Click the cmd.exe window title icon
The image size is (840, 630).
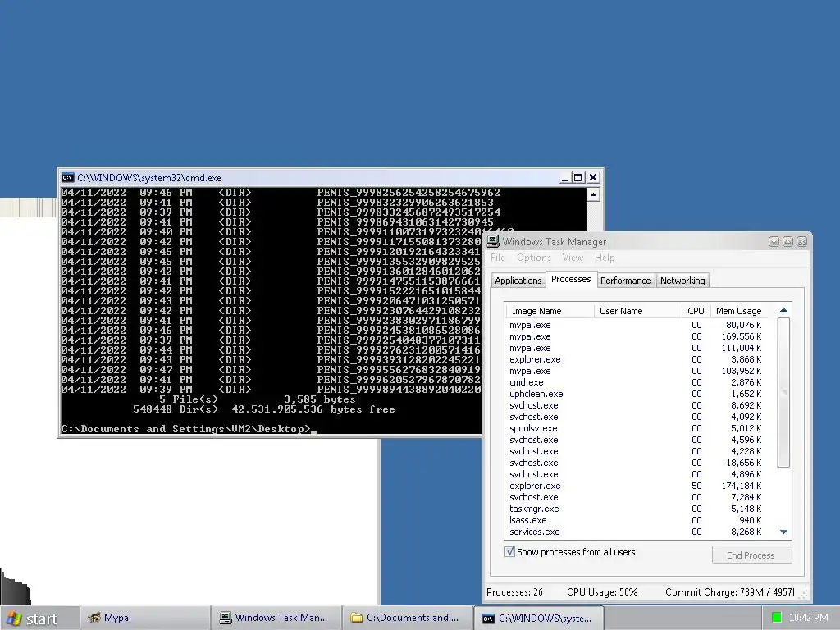(x=67, y=178)
